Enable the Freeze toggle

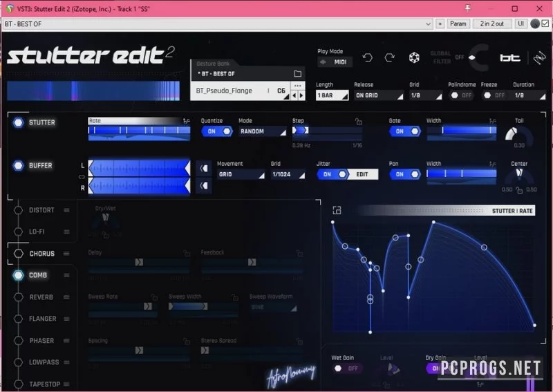coord(494,95)
